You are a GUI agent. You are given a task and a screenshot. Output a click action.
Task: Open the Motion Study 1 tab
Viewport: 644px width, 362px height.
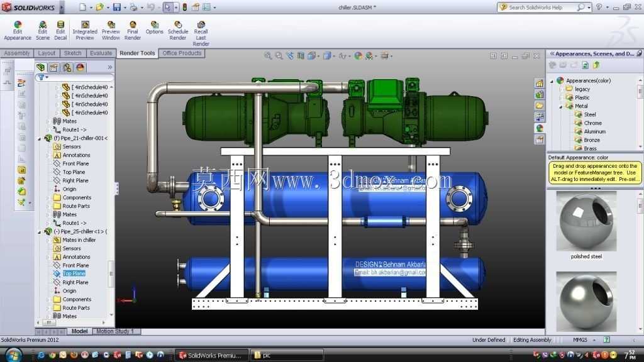click(x=115, y=331)
